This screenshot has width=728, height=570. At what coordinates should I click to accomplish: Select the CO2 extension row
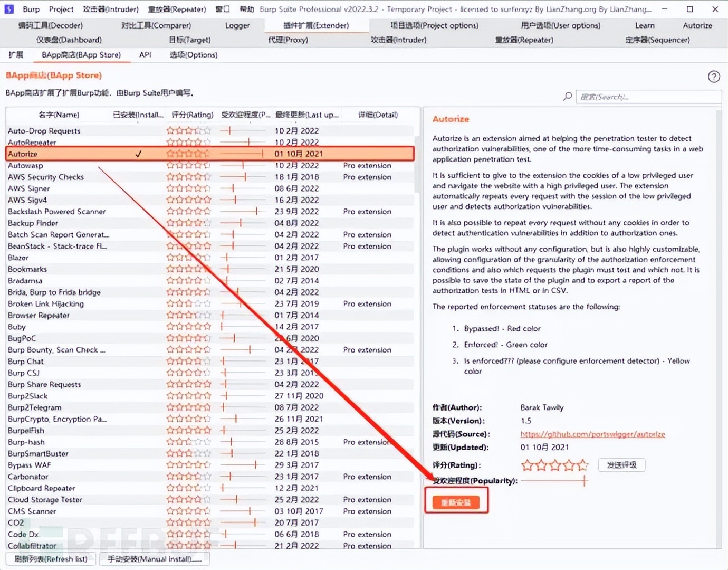210,522
